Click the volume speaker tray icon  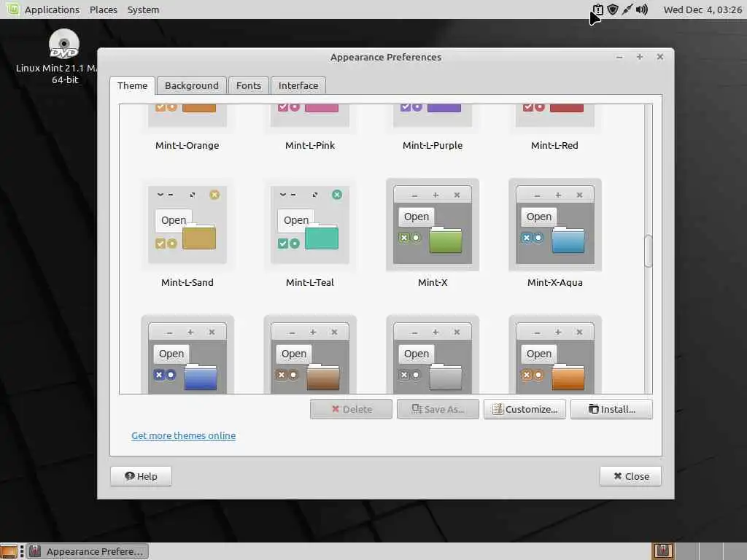[642, 9]
